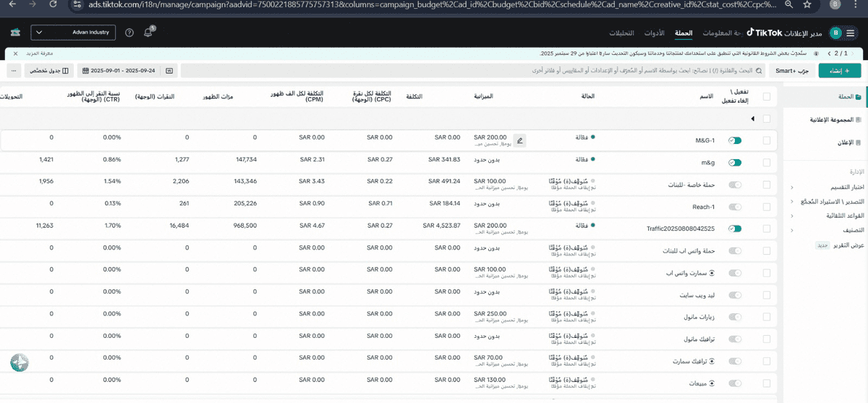Open the three-dots more options button

(x=14, y=70)
